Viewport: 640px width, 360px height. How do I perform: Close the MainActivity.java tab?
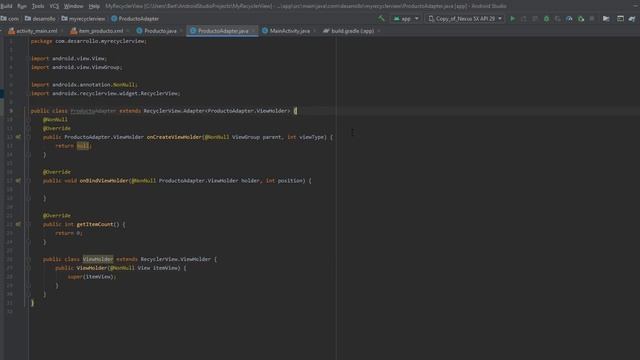(x=315, y=31)
